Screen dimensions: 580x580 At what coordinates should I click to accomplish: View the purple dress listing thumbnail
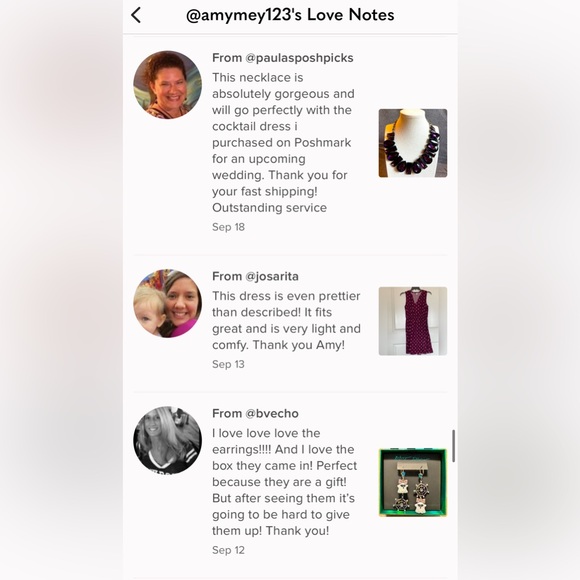(x=413, y=321)
